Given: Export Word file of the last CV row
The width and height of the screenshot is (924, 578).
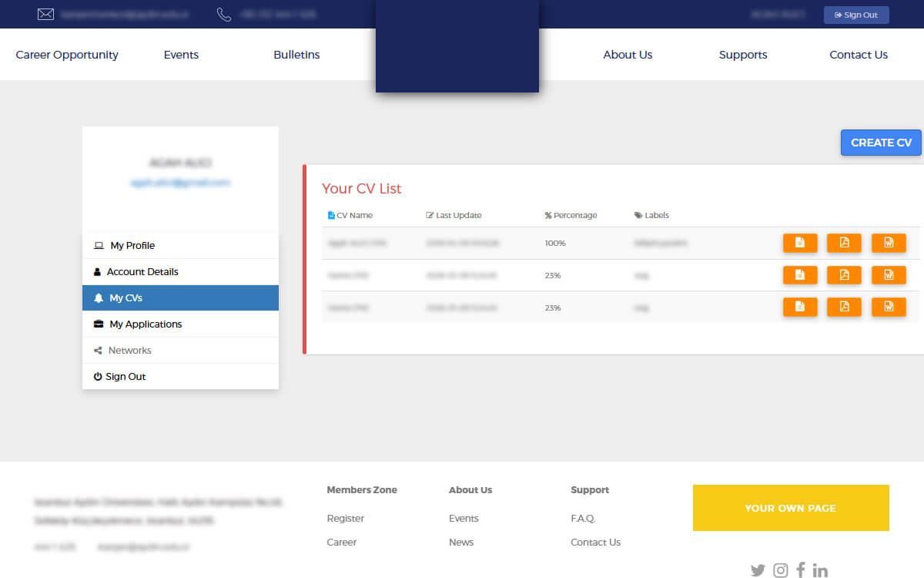Looking at the screenshot, I should pyautogui.click(x=889, y=307).
